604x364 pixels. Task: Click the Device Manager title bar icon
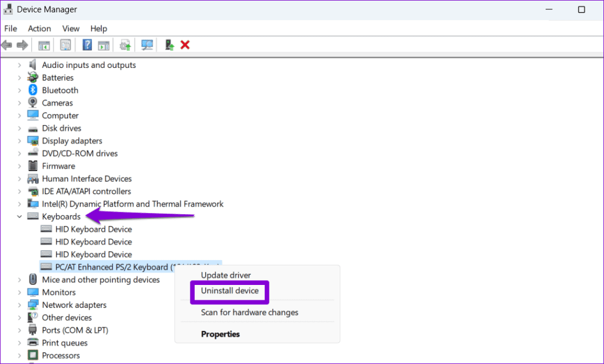[8, 9]
